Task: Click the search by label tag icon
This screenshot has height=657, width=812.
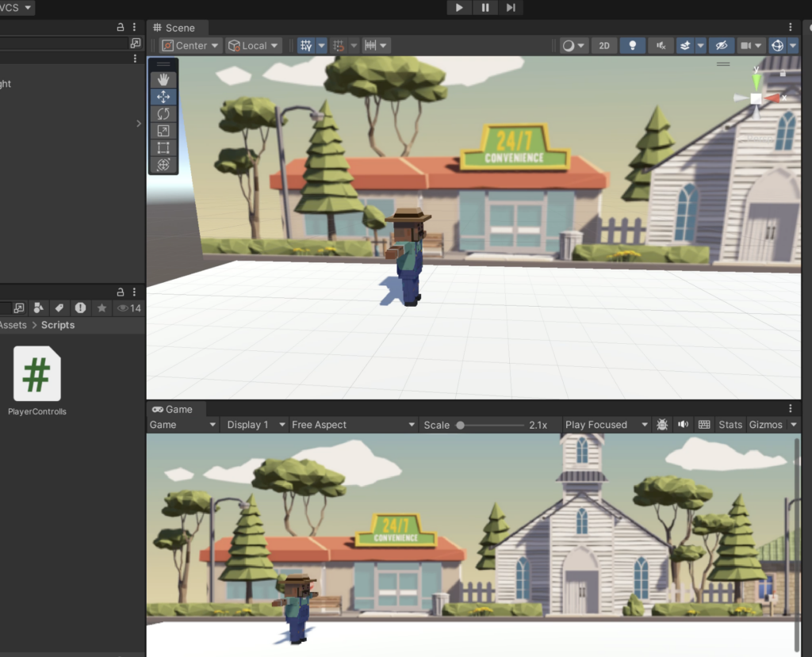Action: click(59, 307)
